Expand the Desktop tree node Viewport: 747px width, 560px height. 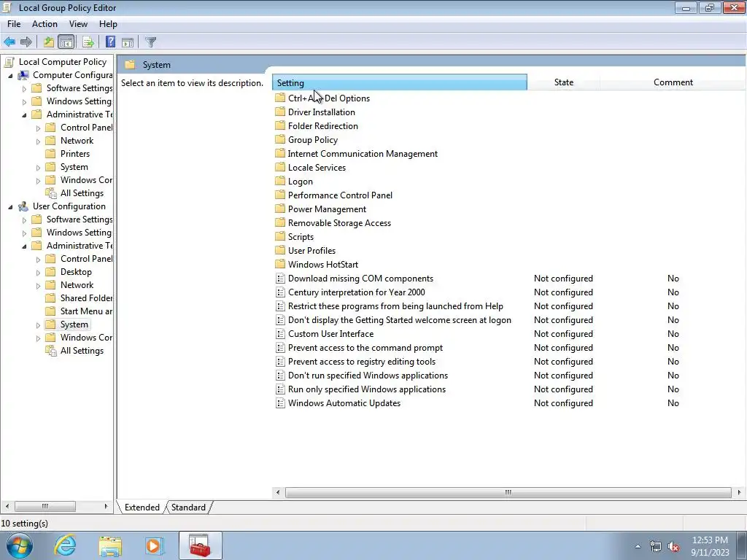pos(38,273)
